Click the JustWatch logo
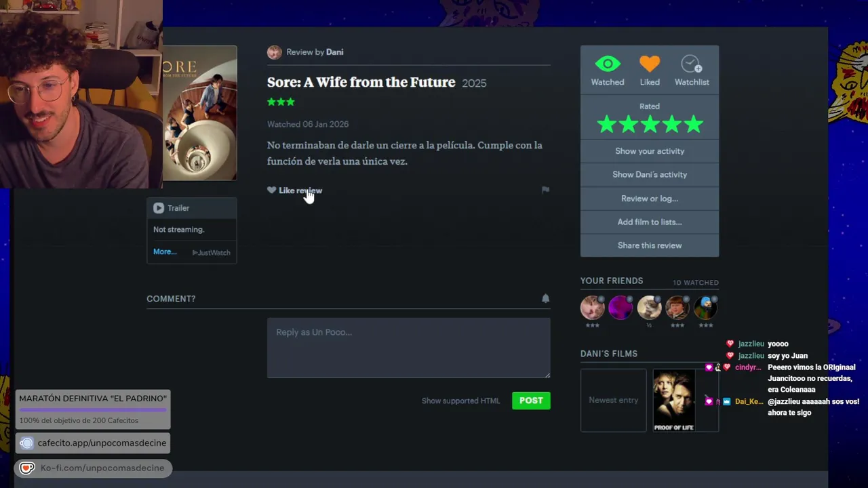The height and width of the screenshot is (488, 868). (x=212, y=253)
